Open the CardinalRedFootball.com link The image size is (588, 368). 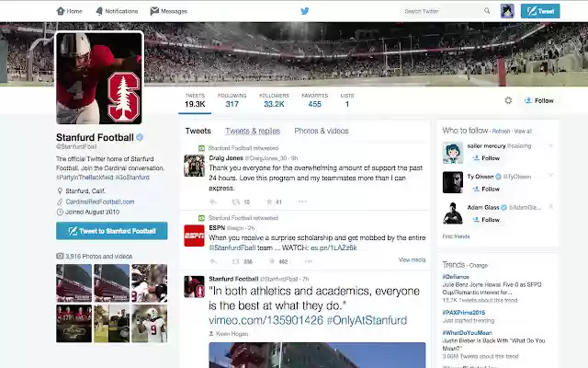[x=100, y=201]
